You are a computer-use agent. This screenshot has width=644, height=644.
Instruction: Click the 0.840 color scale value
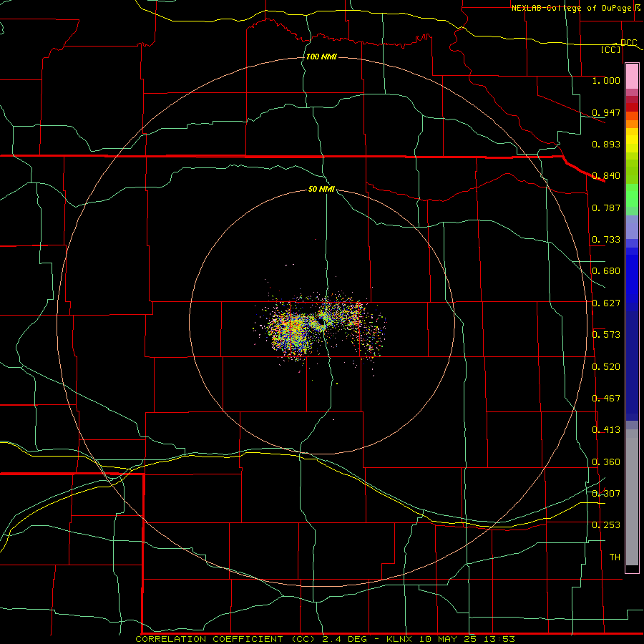tap(606, 176)
